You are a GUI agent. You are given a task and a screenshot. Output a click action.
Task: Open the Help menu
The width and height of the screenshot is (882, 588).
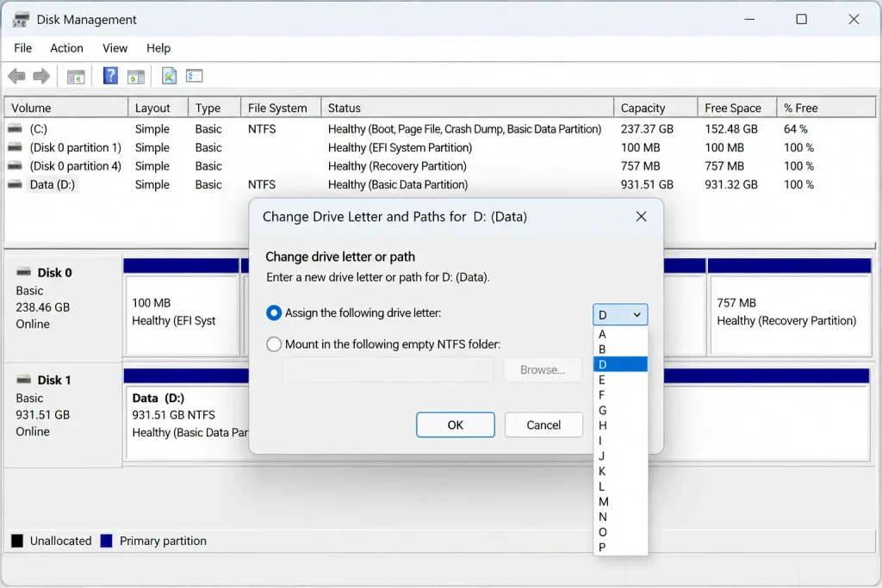pos(158,48)
